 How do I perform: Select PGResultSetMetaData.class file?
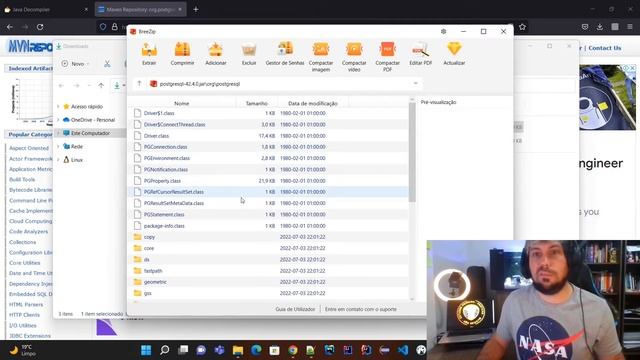pos(269,203)
